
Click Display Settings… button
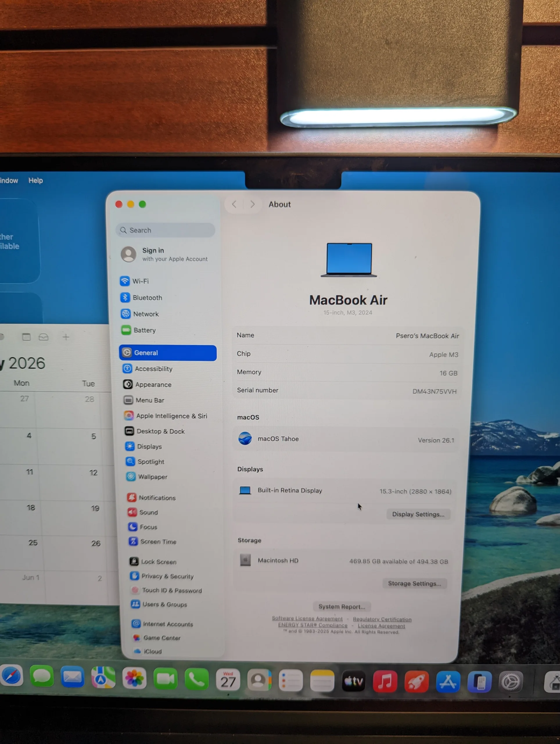418,514
